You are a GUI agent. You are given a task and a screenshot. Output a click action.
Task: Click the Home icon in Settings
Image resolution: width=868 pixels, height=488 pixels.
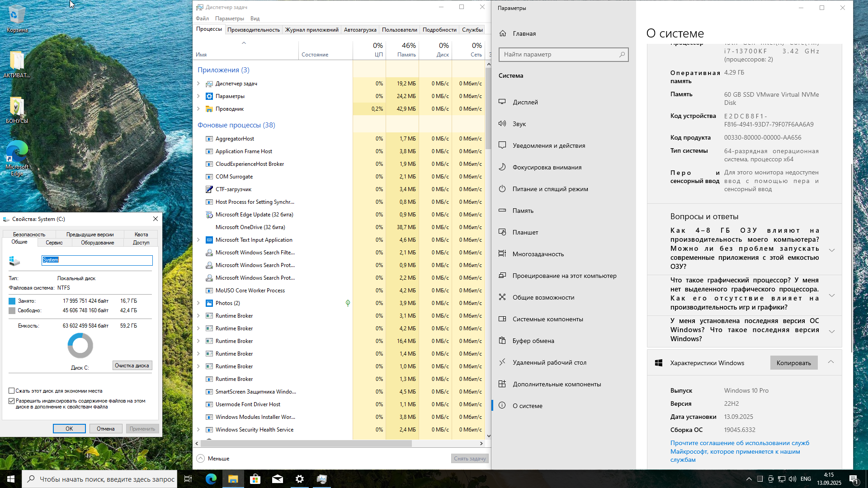click(503, 33)
